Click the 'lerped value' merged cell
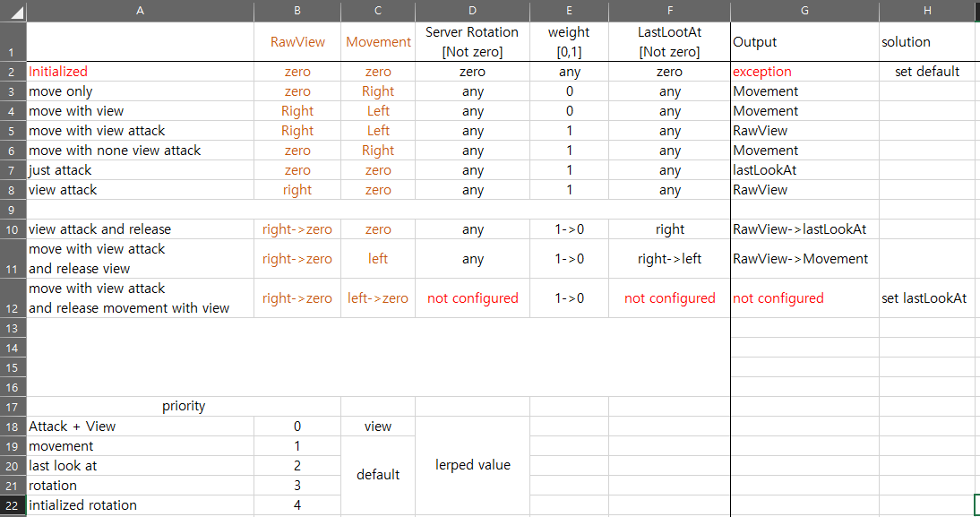980x517 pixels. click(472, 465)
